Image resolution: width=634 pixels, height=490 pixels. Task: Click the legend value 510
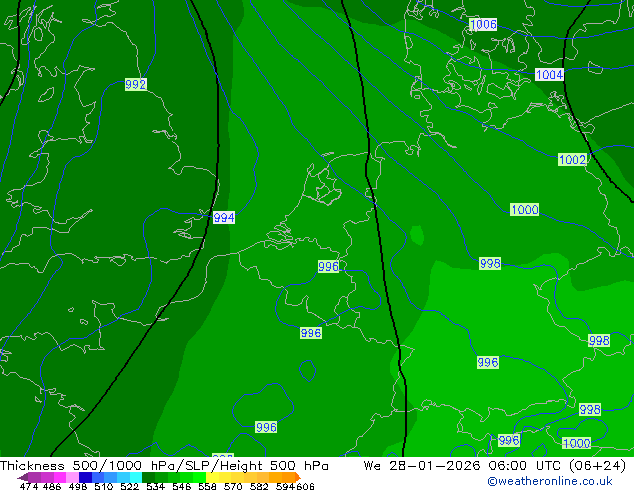[104, 486]
